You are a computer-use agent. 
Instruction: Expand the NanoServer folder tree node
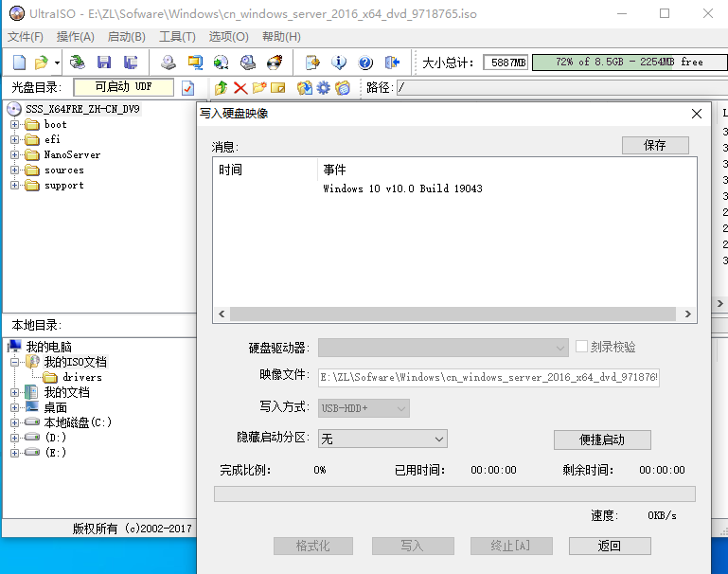(15, 155)
